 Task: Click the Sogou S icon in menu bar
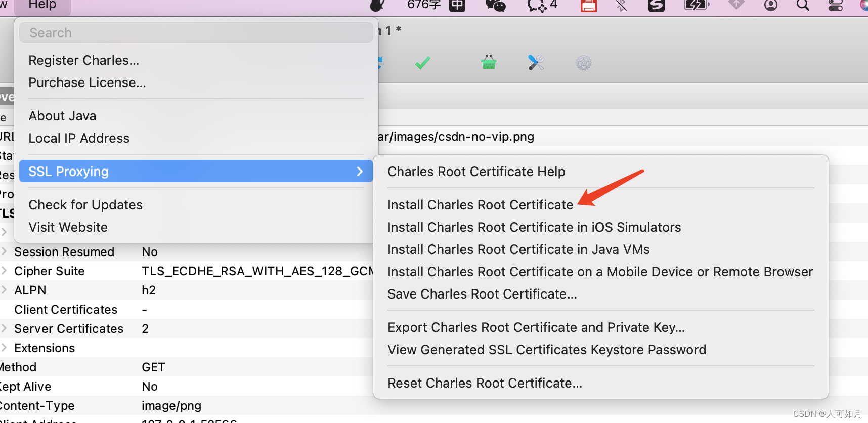click(x=657, y=5)
